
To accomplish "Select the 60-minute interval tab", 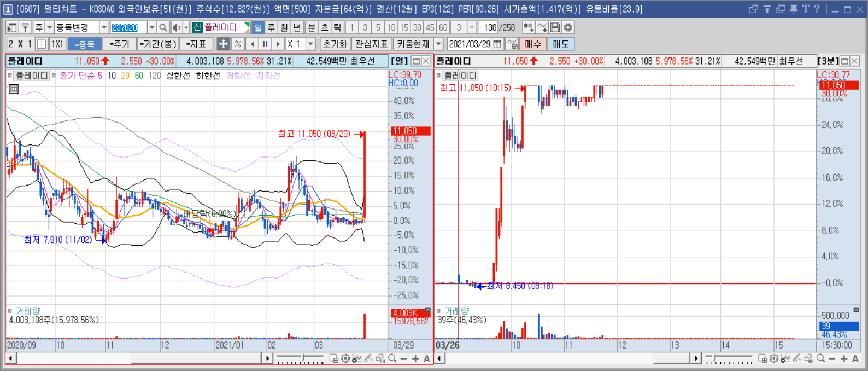I will 443,27.
